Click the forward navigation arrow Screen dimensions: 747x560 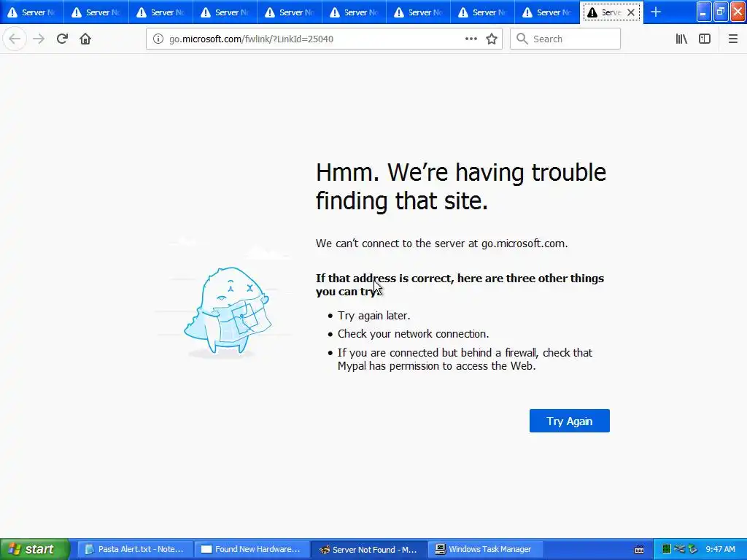[39, 39]
